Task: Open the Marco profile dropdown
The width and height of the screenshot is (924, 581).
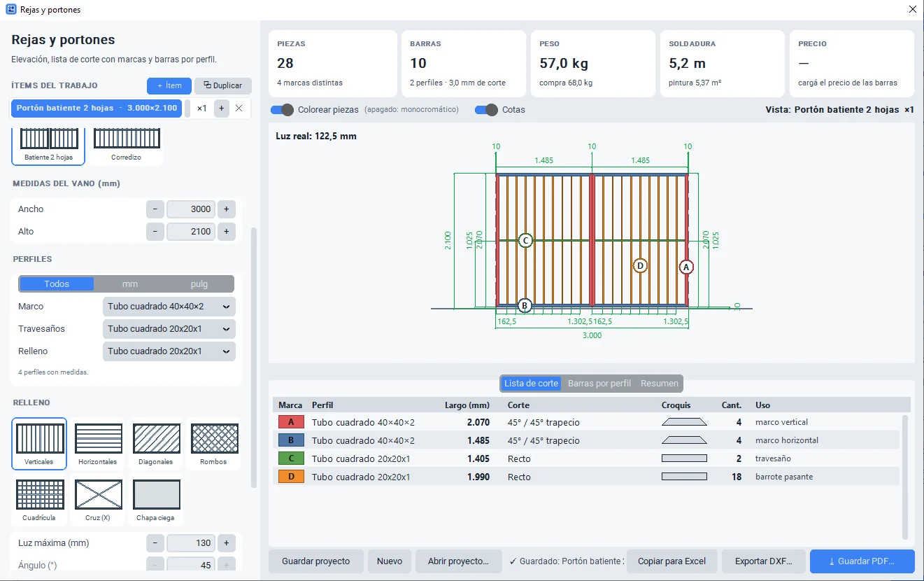Action: 169,307
